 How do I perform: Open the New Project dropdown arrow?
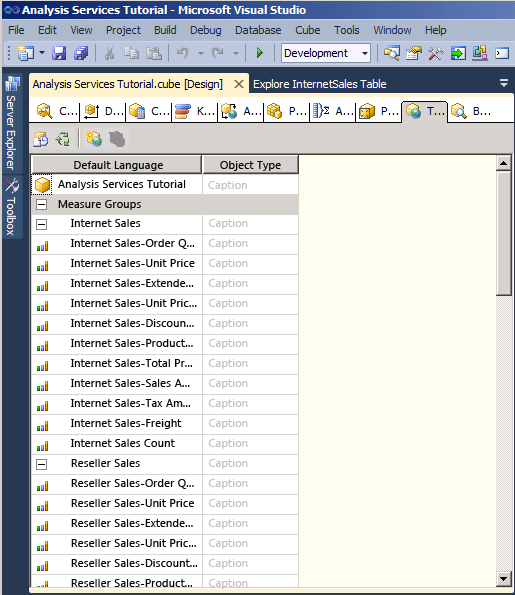[x=42, y=53]
